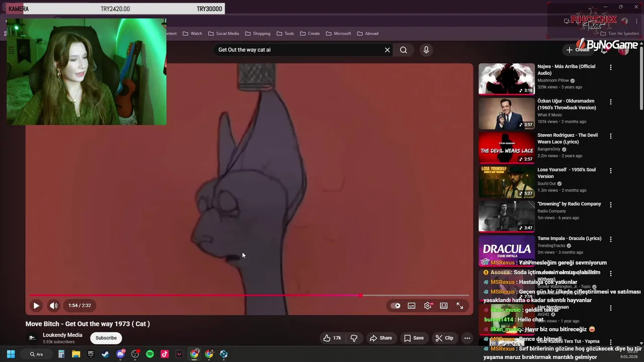Image resolution: width=644 pixels, height=362 pixels.
Task: Switch to the active Chrome taskbar window
Action: pos(194,354)
